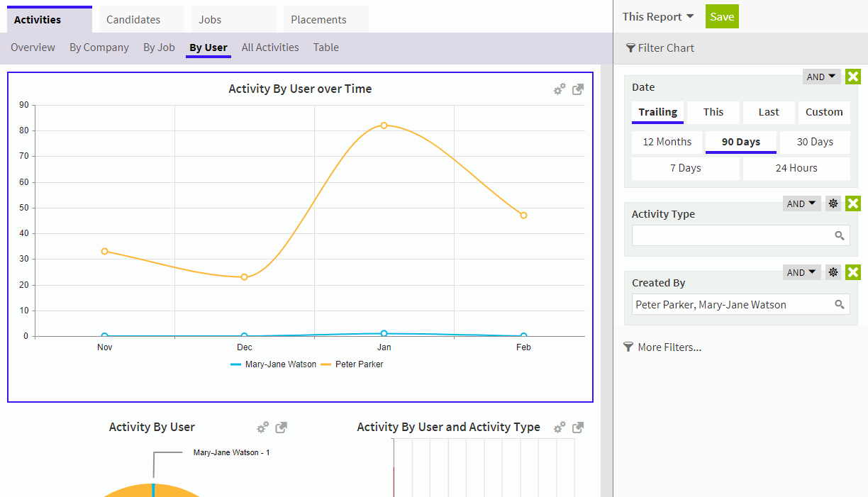Viewport: 868px width, 497px height.
Task: Open AND operator dropdown on Date filter
Action: pyautogui.click(x=821, y=77)
